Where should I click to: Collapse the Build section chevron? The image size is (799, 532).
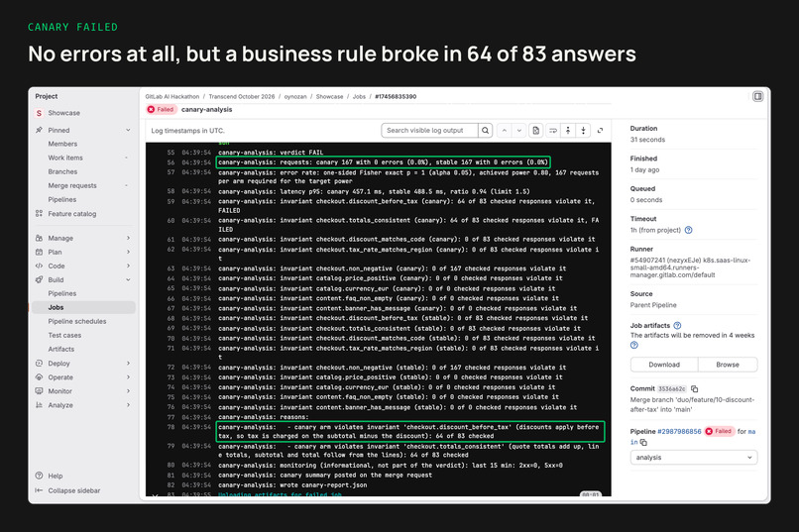[128, 279]
